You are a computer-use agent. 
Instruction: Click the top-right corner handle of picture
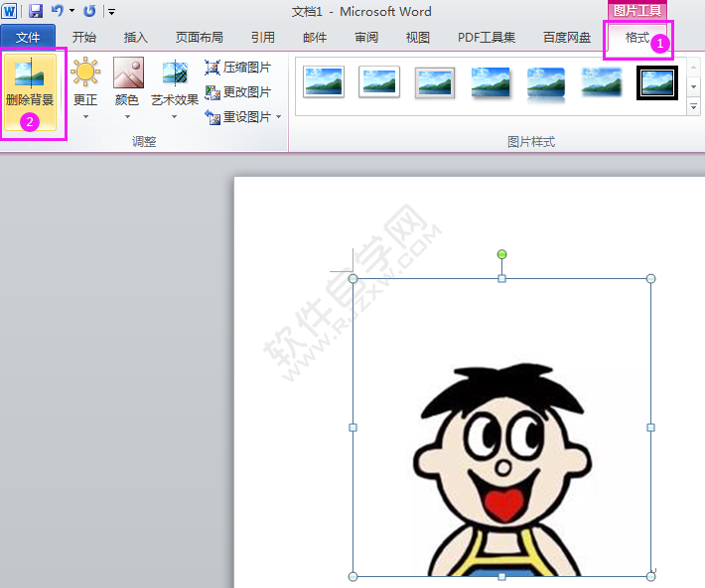650,279
